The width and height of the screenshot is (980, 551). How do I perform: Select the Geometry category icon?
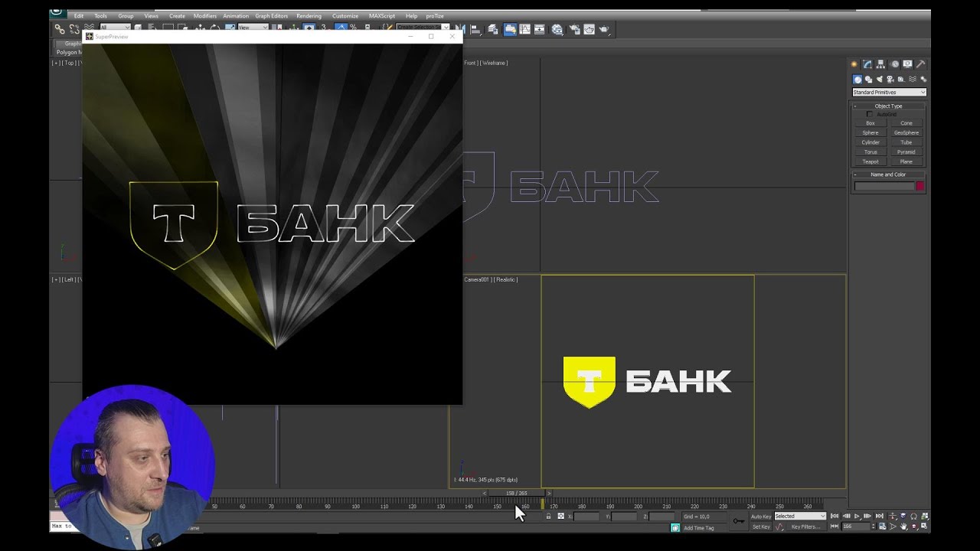click(857, 80)
